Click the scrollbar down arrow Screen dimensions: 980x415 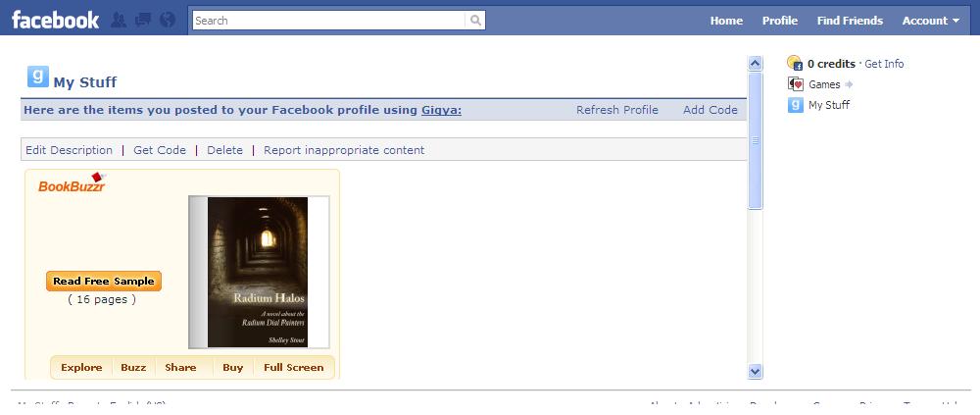[x=755, y=372]
